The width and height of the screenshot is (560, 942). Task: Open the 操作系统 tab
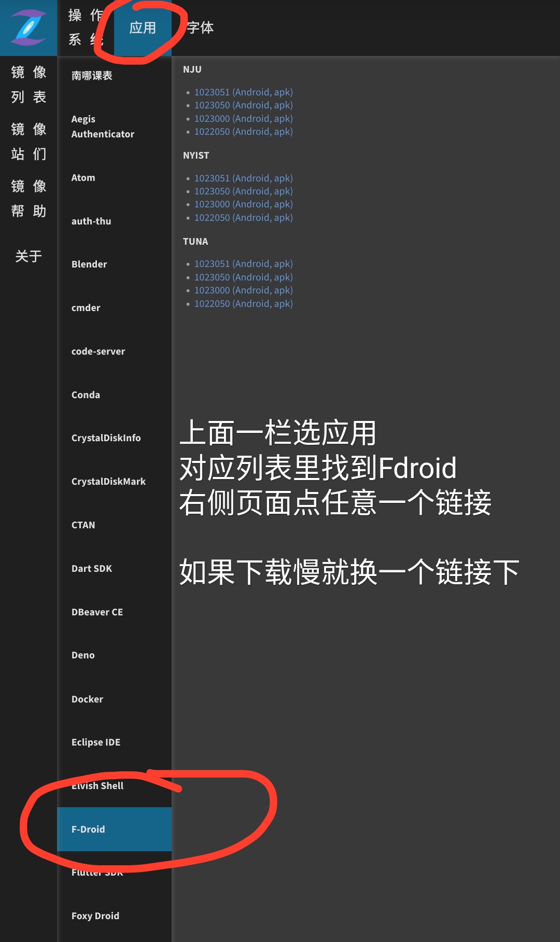(x=86, y=28)
